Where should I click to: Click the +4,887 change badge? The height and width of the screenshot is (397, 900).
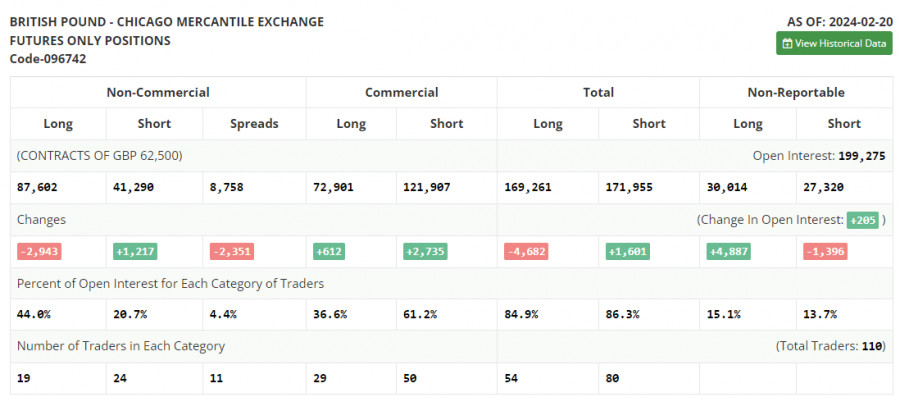[728, 251]
